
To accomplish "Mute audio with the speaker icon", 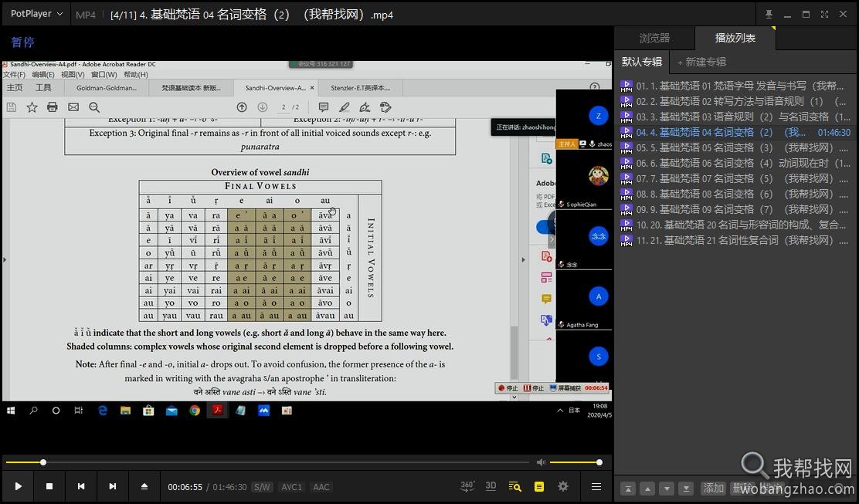I will (542, 462).
